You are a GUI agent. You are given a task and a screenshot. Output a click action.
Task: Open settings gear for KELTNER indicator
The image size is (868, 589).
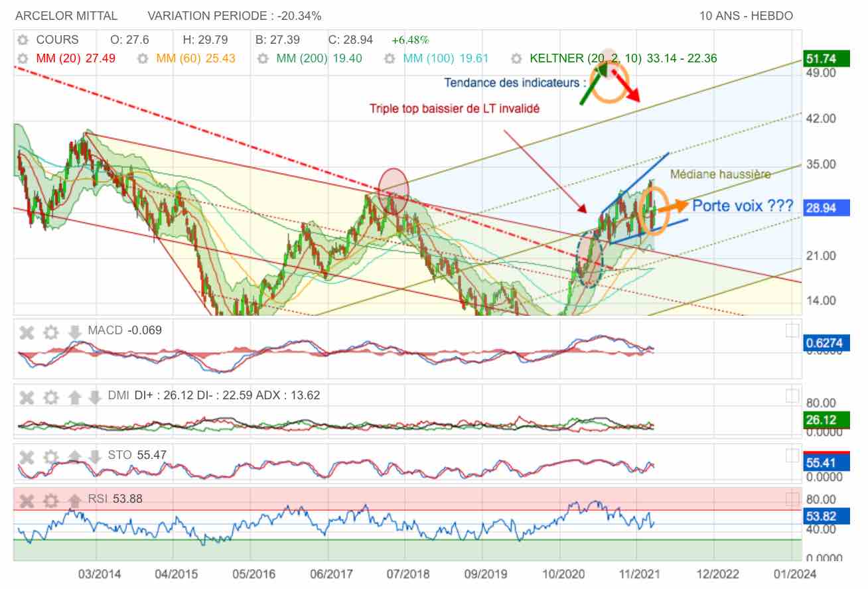[516, 58]
